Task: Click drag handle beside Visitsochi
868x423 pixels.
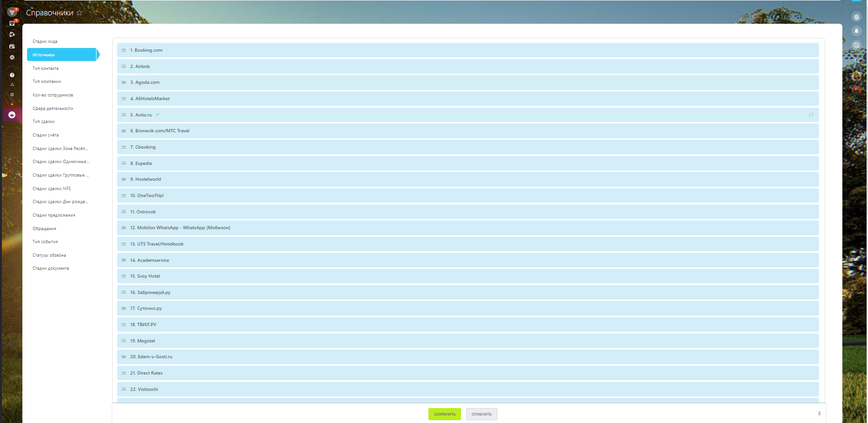Action: click(124, 389)
